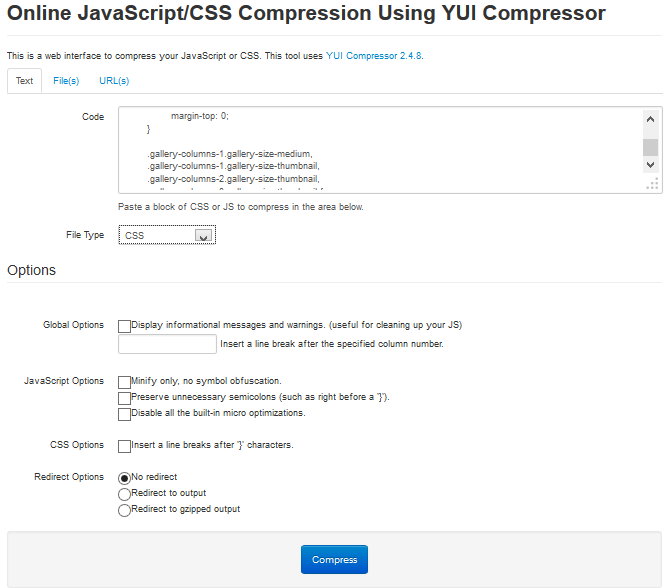Follow the YUI Compressor 2.4.8 link
Viewport: 671px width, 588px height.
(x=374, y=56)
